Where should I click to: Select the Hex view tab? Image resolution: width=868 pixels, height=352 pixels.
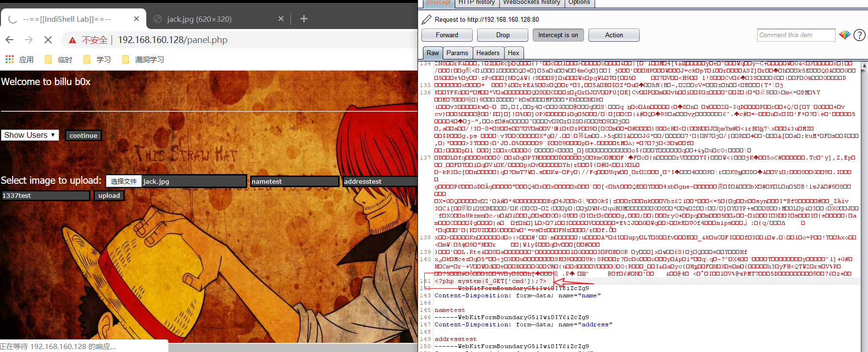tap(513, 53)
